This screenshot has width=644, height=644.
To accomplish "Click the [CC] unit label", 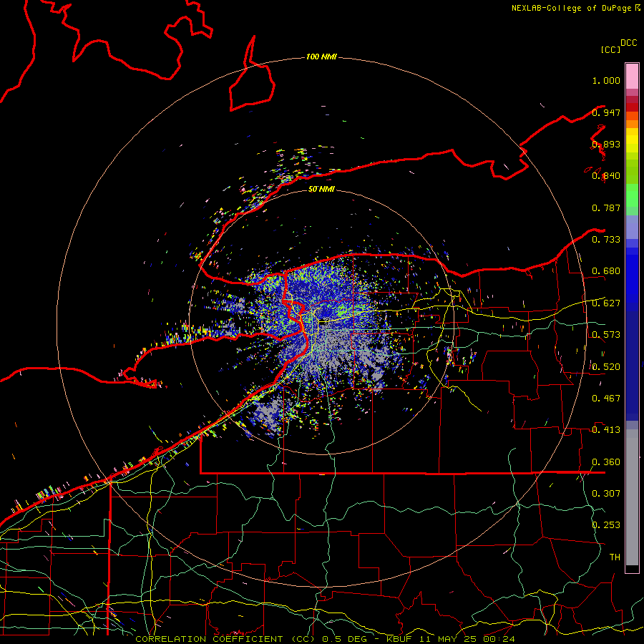I will 610,49.
